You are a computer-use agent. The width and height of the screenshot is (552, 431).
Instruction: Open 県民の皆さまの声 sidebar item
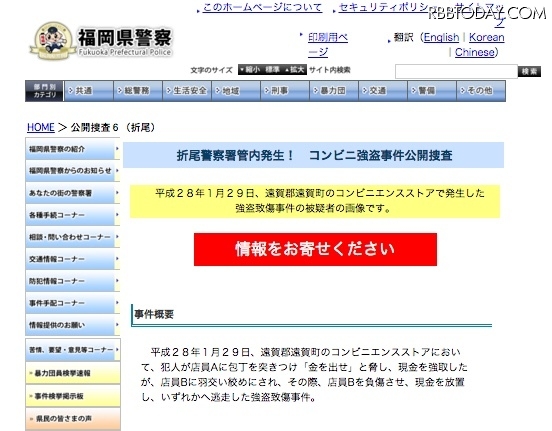[x=73, y=419]
